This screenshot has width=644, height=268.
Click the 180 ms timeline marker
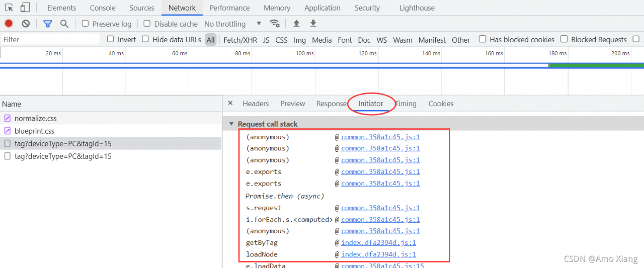click(557, 53)
